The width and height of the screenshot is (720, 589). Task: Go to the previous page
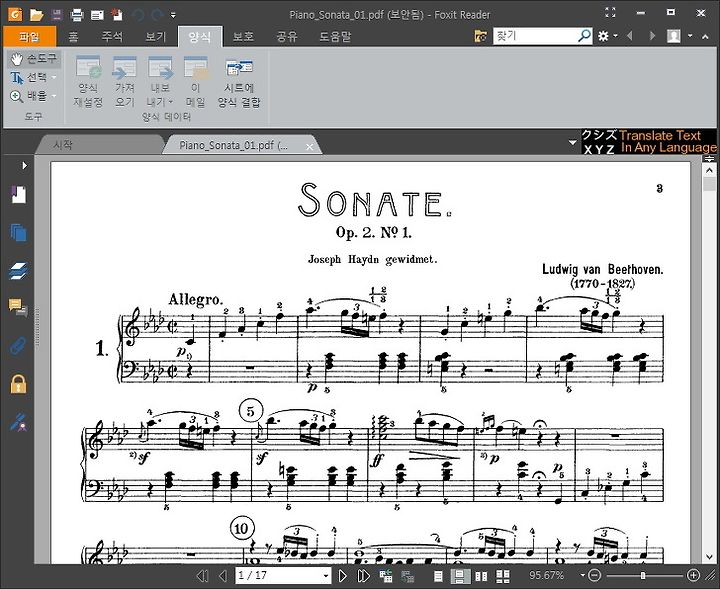pyautogui.click(x=223, y=575)
